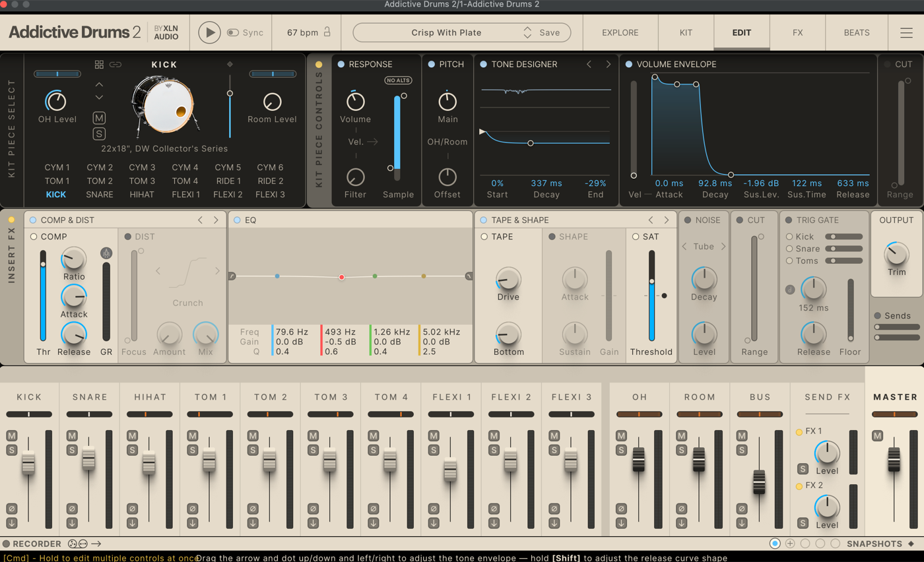Select the SNARE kit piece
Screen dimensions: 924x562
click(100, 195)
